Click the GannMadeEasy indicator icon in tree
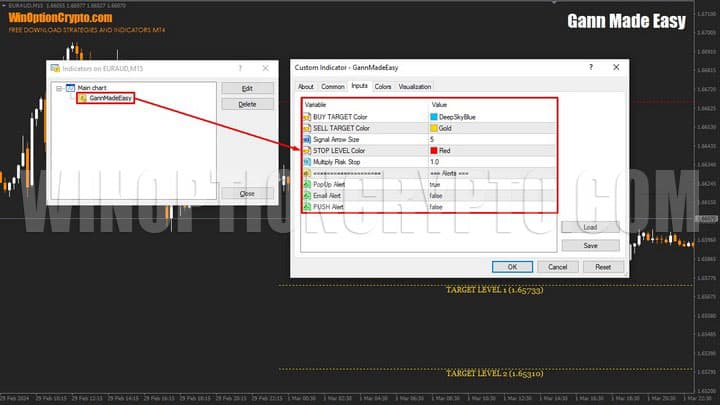This screenshot has width=720, height=405. (x=82, y=99)
